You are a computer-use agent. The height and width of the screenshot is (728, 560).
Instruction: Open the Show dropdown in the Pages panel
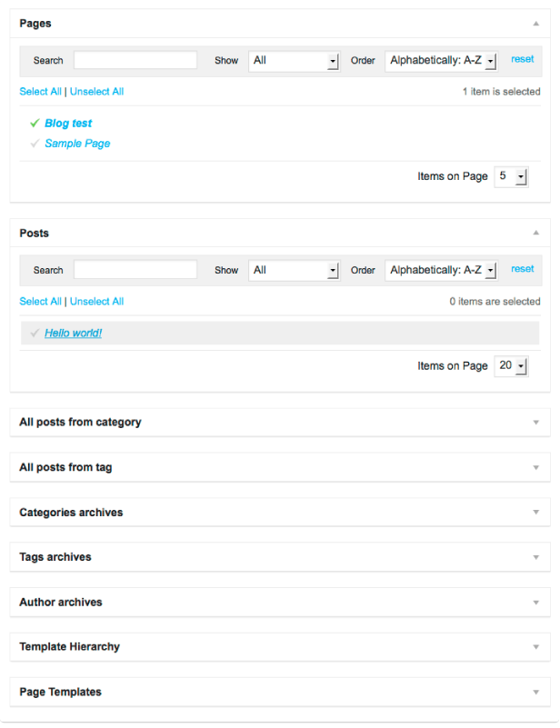click(294, 61)
